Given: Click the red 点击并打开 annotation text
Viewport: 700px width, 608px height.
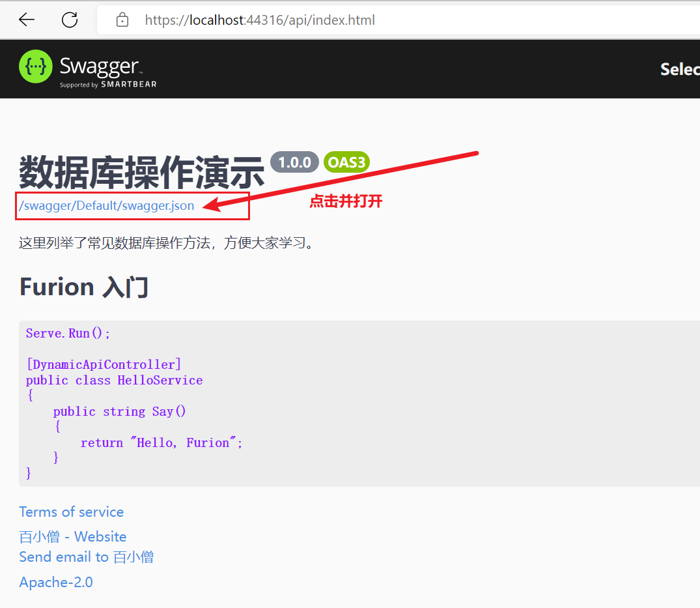Looking at the screenshot, I should click(346, 201).
